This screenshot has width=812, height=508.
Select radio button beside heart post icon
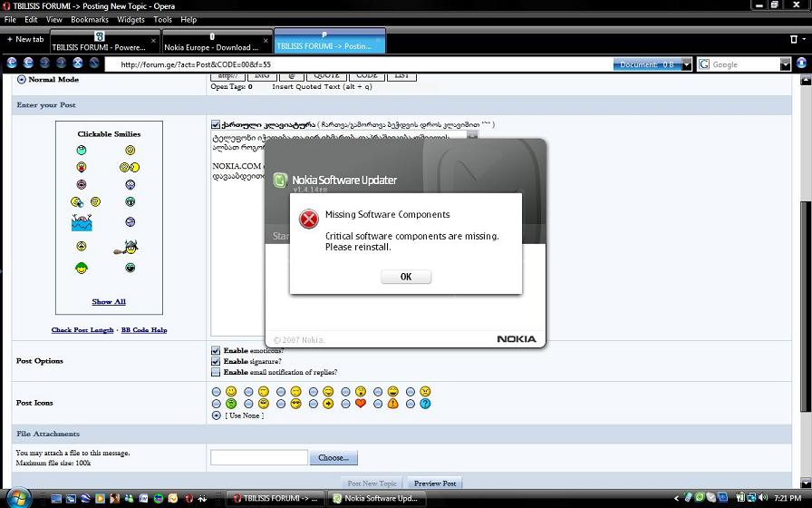point(345,404)
